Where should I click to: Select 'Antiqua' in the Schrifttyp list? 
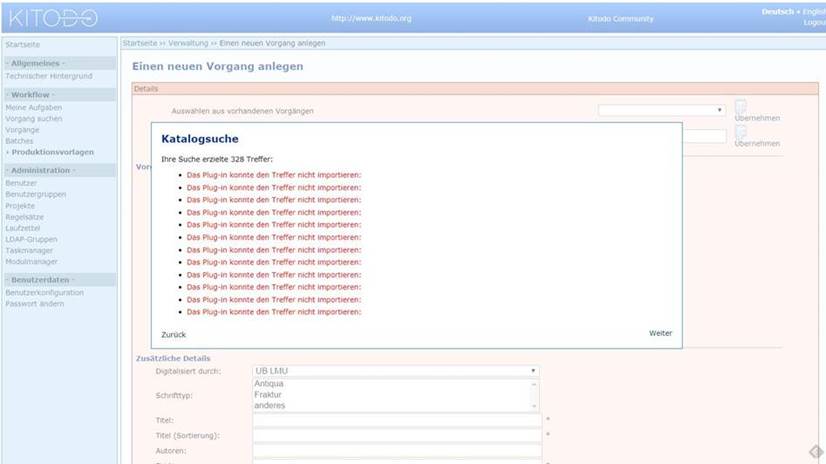[269, 384]
